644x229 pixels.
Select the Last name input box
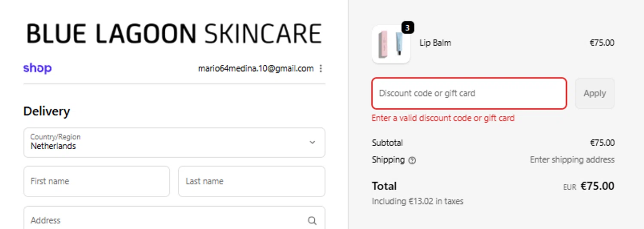click(251, 181)
